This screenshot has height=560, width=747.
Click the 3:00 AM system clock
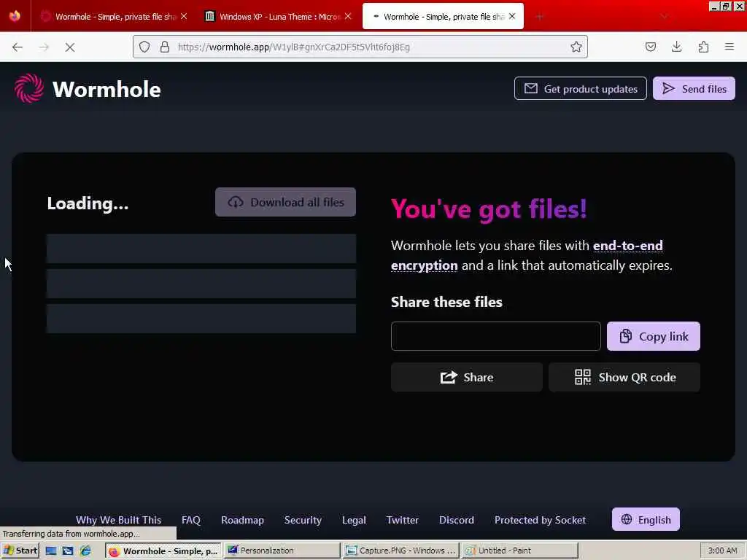coord(722,551)
